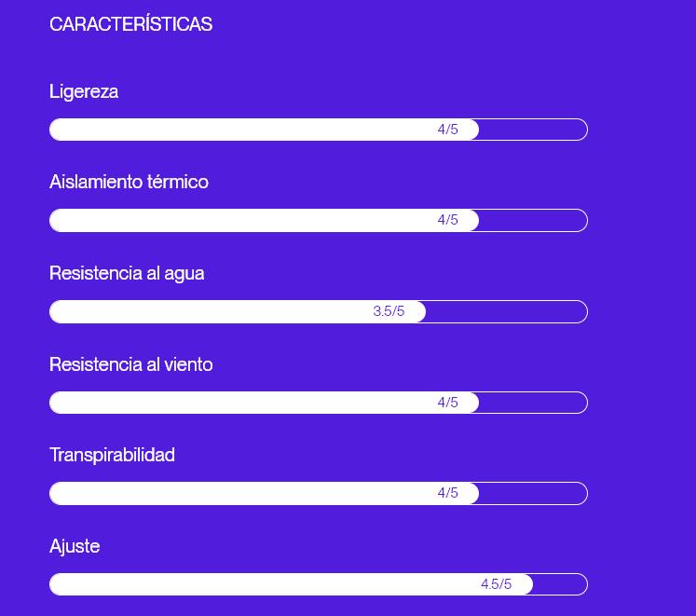Screen dimensions: 696x616
Task: Click the 3.5/5 water resistance value
Action: pos(389,311)
